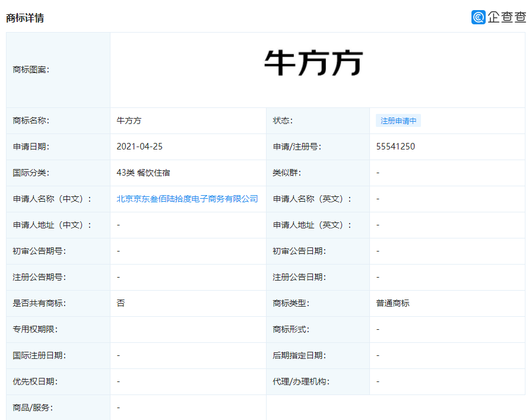
Task: Click the 申请/注册号 label
Action: (x=297, y=147)
